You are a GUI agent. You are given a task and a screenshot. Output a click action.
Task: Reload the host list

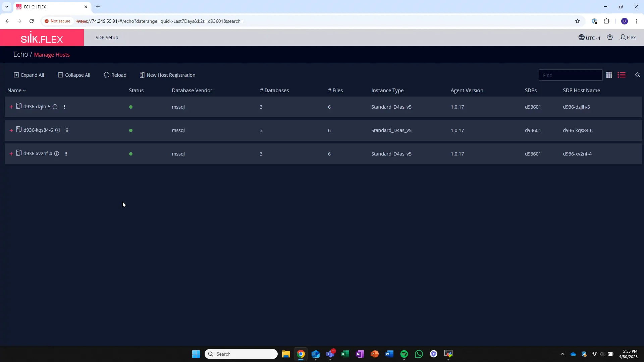[x=115, y=75]
